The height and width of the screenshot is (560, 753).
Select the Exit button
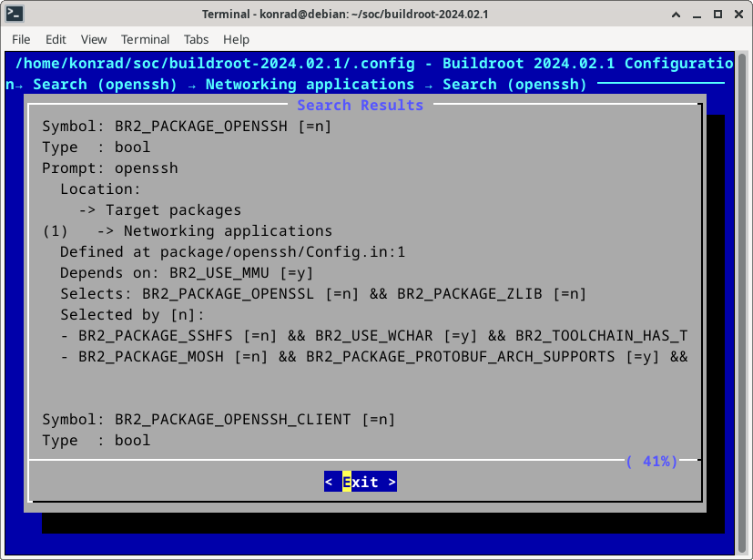tap(361, 481)
